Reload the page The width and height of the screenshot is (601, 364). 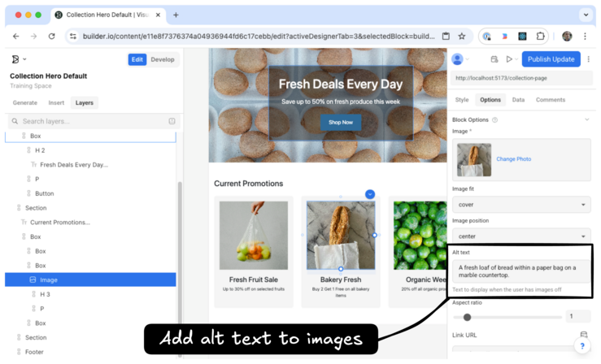click(x=51, y=37)
